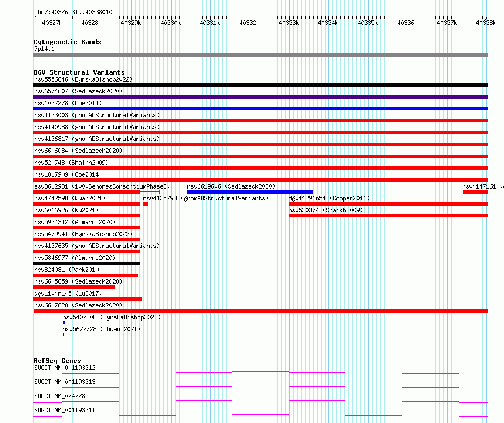This screenshot has height=423, width=504.
Task: Click the tiny blue mark under nsv5407208
Action: [x=64, y=323]
